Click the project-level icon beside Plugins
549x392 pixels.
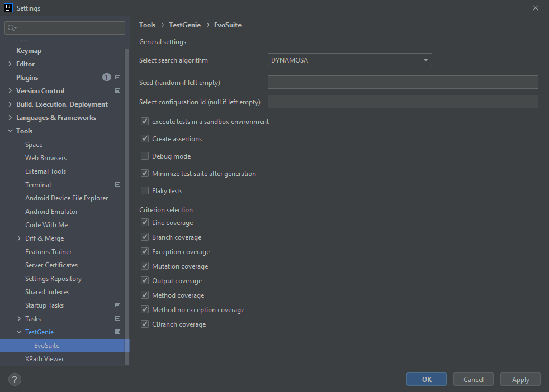117,77
